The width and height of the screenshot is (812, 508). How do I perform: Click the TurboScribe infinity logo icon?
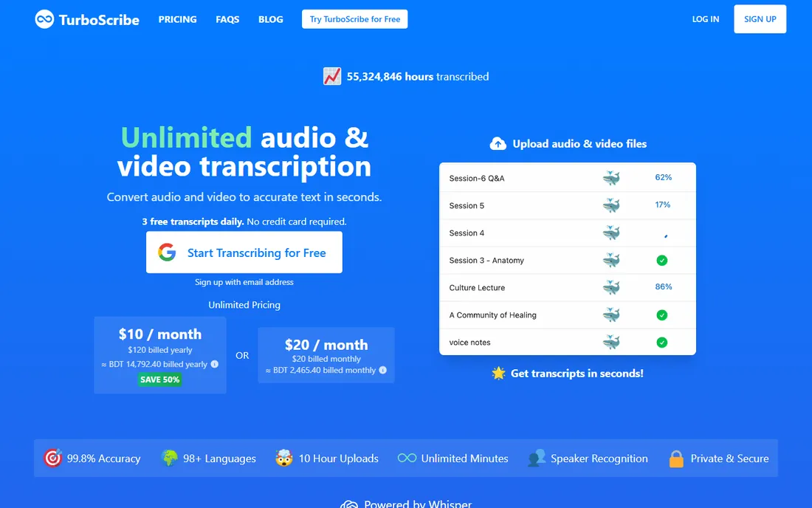pos(44,19)
